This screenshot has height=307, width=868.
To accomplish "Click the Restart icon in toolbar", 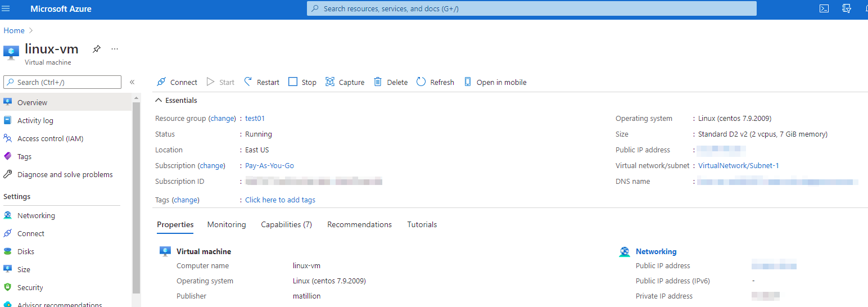I will (x=248, y=82).
